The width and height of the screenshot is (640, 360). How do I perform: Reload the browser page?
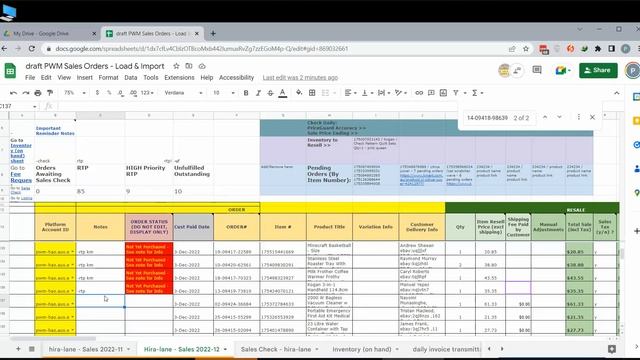click(x=32, y=49)
